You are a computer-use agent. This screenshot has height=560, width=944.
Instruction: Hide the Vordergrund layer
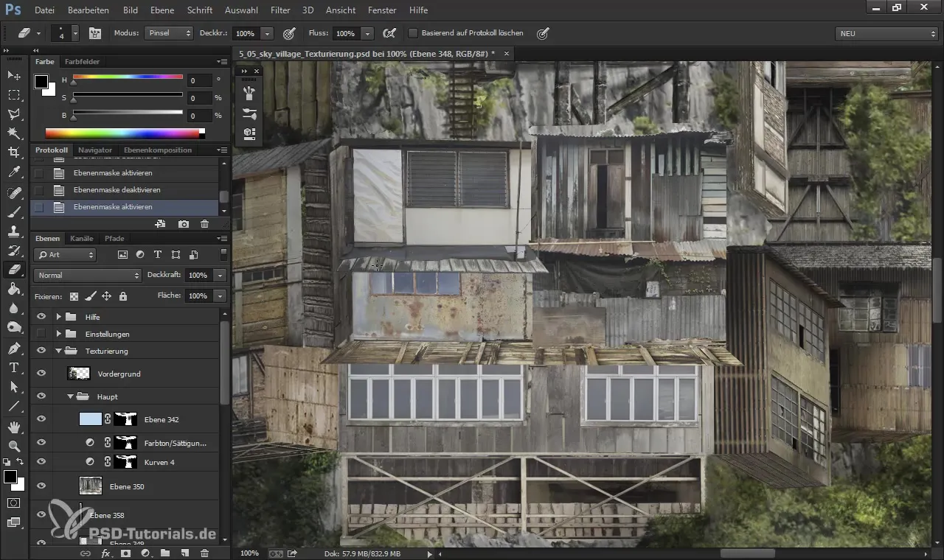click(41, 374)
